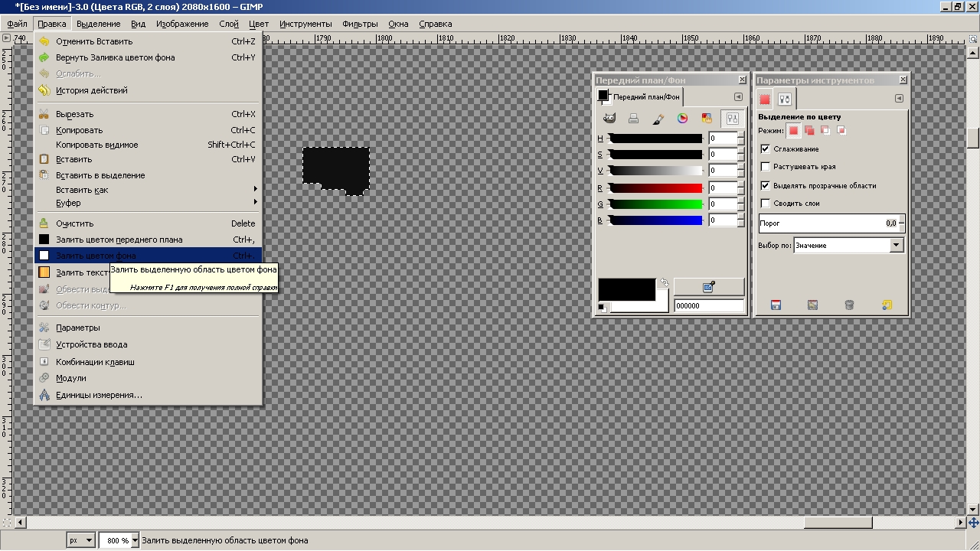Set selection mode to add to selection
The width and height of the screenshot is (980, 551).
click(x=809, y=131)
